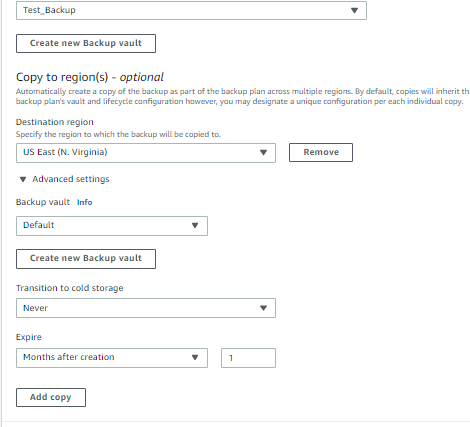Click the Transition to cold storage label
470x427 pixels.
click(70, 288)
